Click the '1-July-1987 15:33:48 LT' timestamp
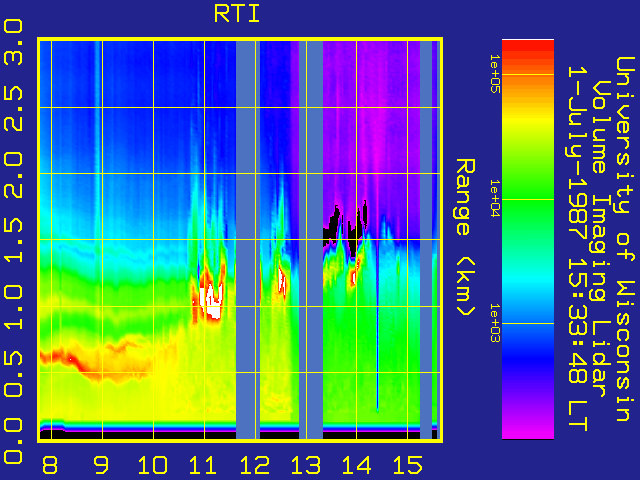 pos(577,249)
